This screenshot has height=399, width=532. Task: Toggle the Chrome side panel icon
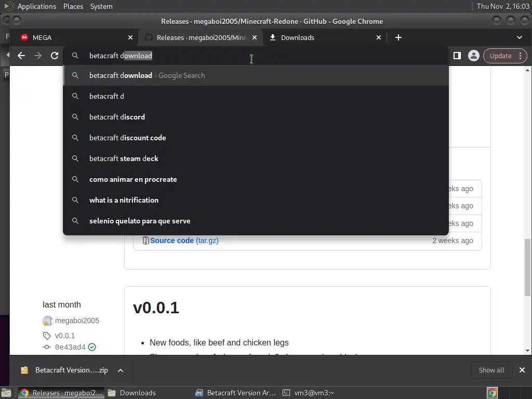coord(457,56)
